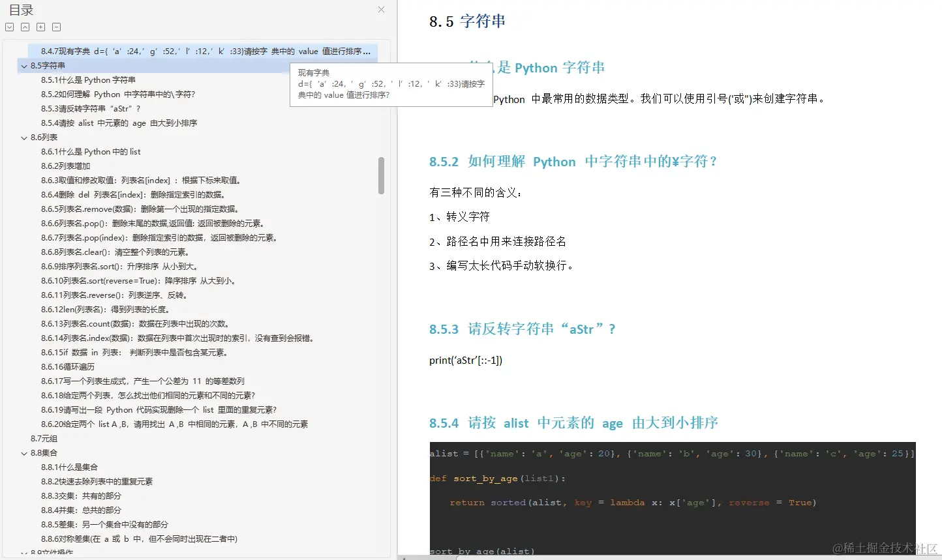Click the up-chevron navigation icon in TOC toolbar
The height and width of the screenshot is (560, 942).
(25, 26)
